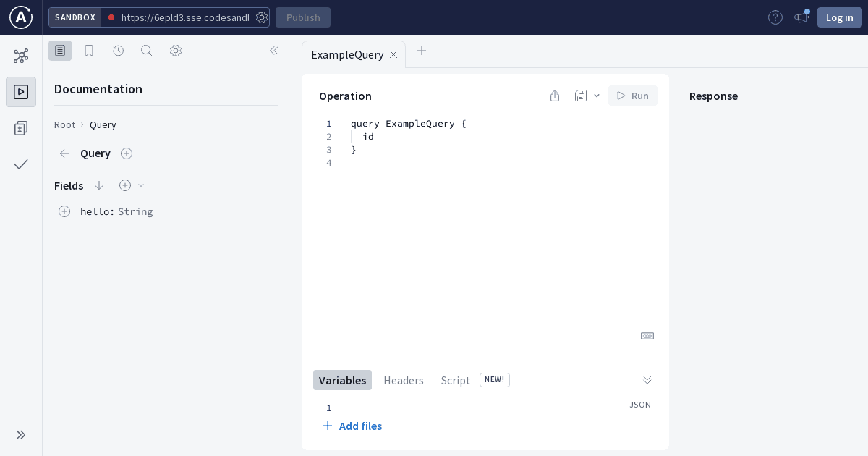Viewport: 868px width, 456px height.
Task: Open search in the Documentation panel
Action: click(147, 51)
